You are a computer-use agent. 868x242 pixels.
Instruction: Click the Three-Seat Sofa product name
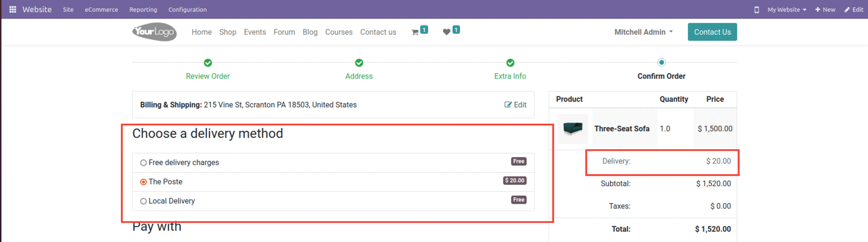(x=622, y=128)
